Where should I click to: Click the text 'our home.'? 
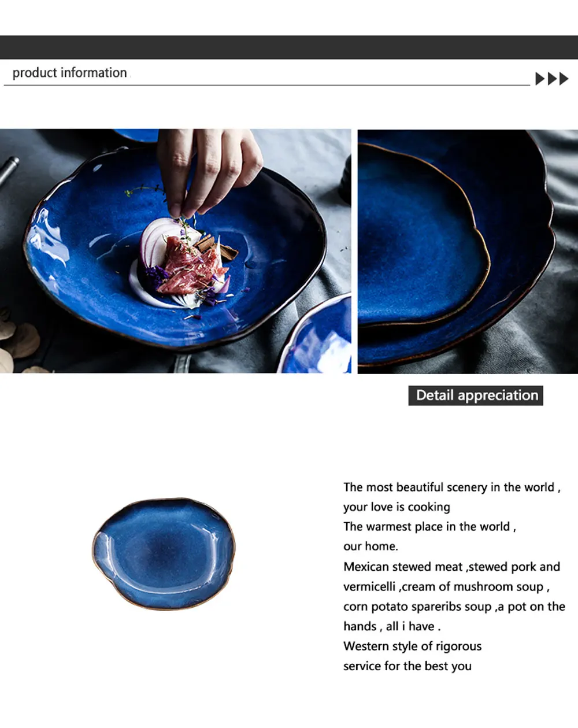[370, 546]
